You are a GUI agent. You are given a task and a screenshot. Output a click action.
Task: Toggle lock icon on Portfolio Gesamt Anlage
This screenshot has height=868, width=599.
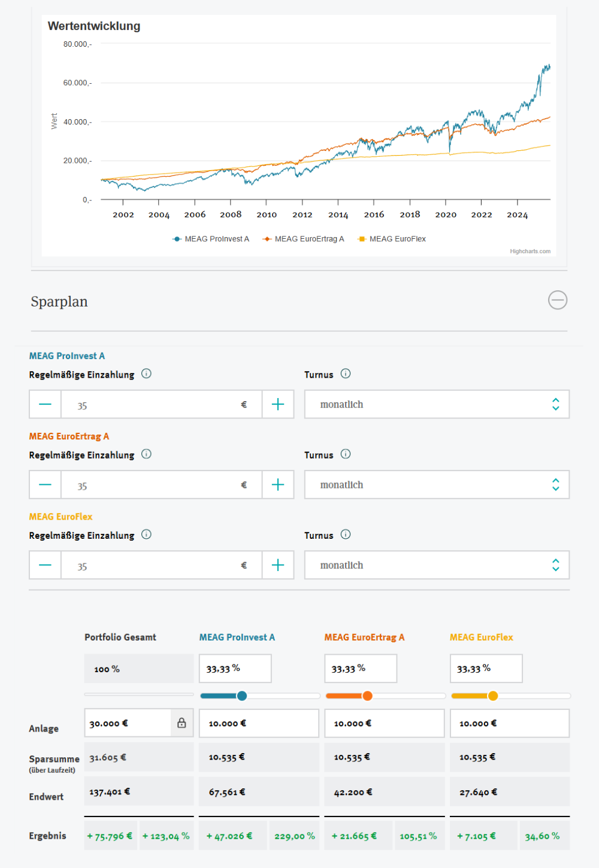181,723
